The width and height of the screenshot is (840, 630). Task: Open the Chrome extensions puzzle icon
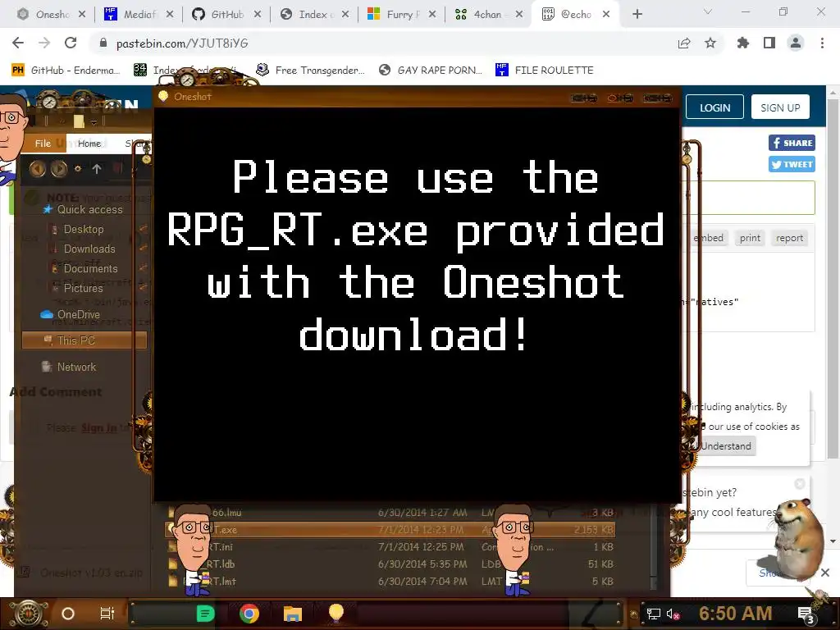tap(743, 43)
